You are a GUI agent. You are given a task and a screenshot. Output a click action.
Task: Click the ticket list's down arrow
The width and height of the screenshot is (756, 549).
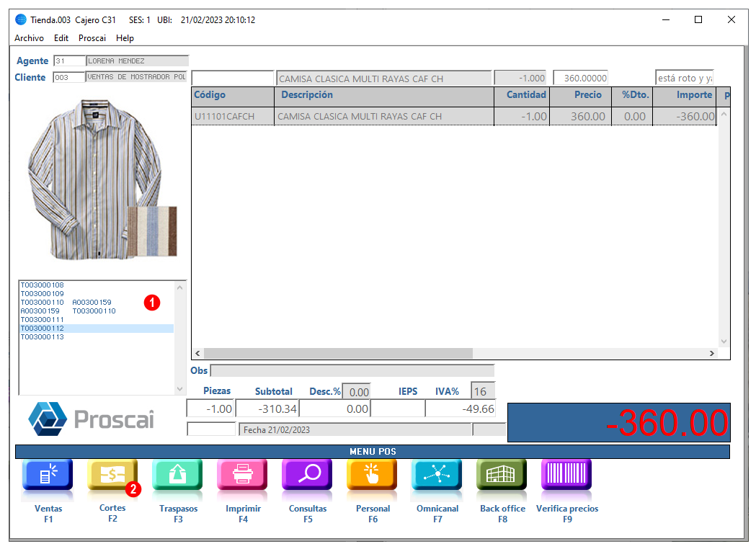(x=180, y=389)
